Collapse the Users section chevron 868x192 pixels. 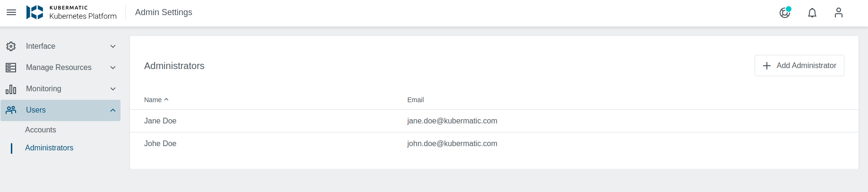(113, 110)
